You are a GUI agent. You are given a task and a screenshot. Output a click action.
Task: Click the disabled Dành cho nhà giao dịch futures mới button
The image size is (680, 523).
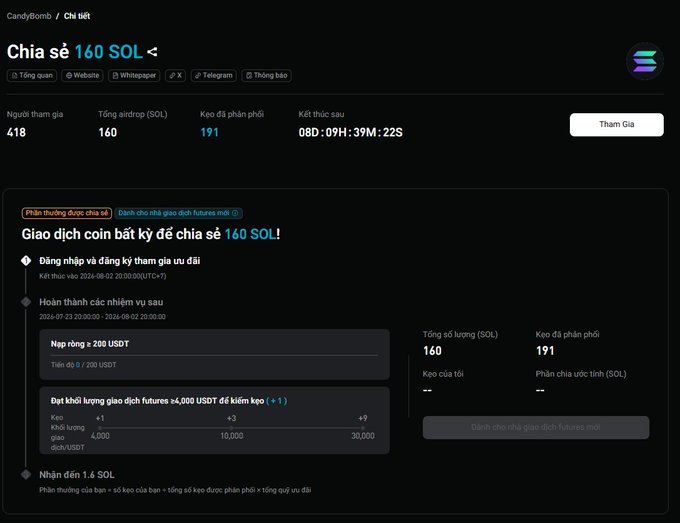click(536, 427)
